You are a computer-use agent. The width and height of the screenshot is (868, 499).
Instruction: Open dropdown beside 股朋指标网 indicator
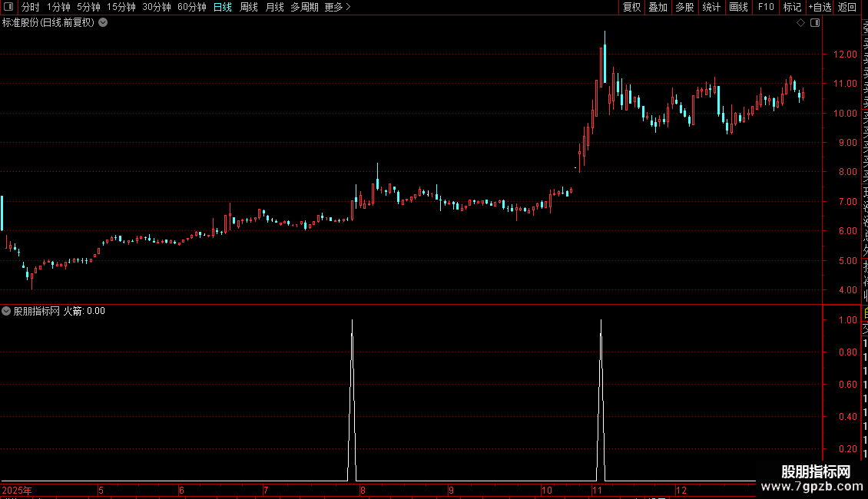6,311
